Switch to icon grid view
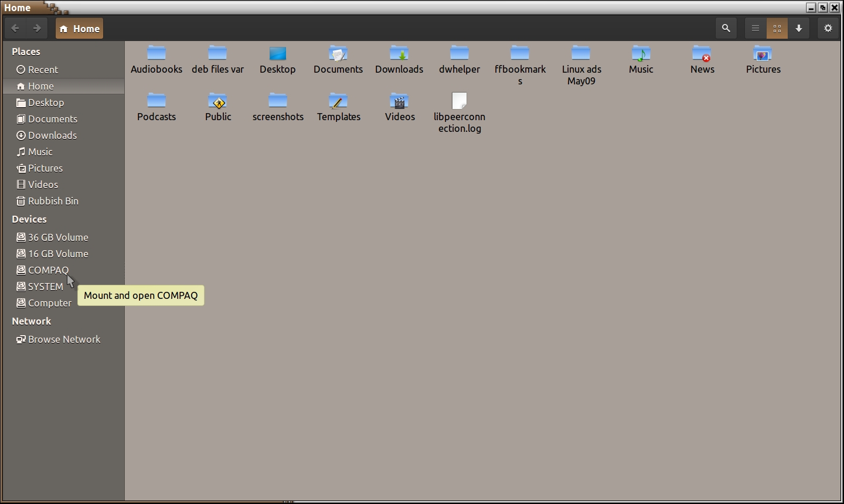The width and height of the screenshot is (844, 504). [777, 28]
